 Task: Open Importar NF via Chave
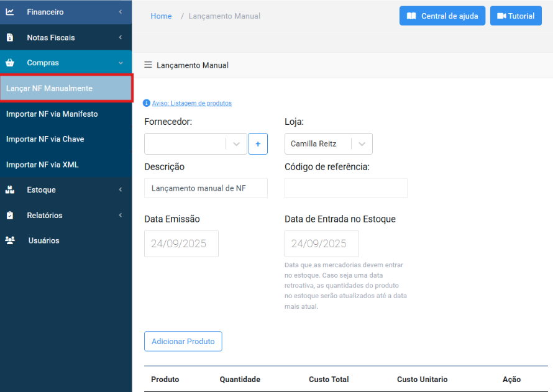[x=45, y=139]
